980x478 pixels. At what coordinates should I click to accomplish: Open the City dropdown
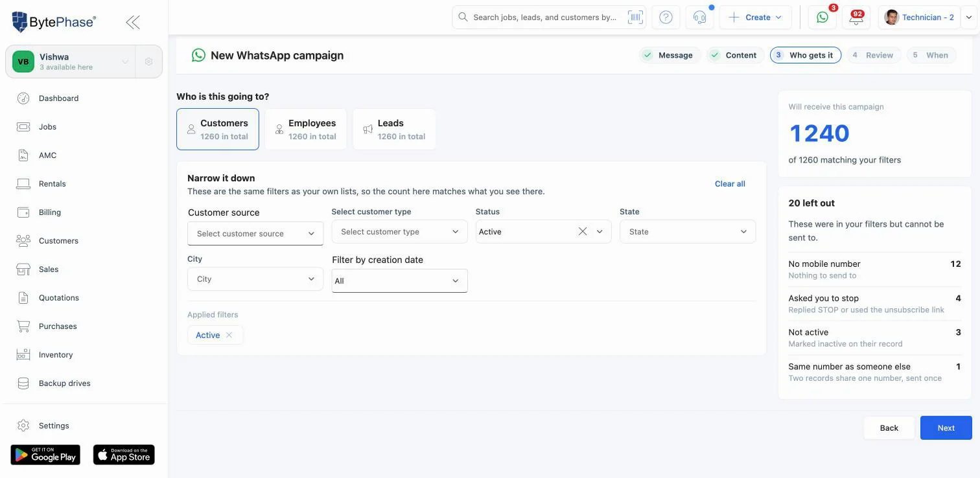[x=255, y=279]
